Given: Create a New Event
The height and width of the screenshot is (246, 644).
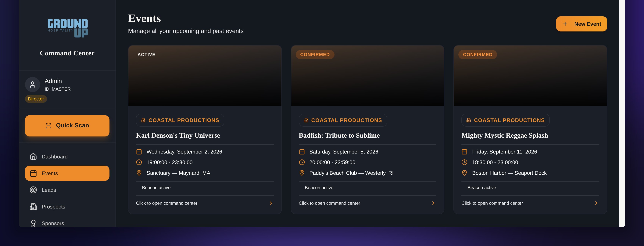Looking at the screenshot, I should (x=581, y=24).
